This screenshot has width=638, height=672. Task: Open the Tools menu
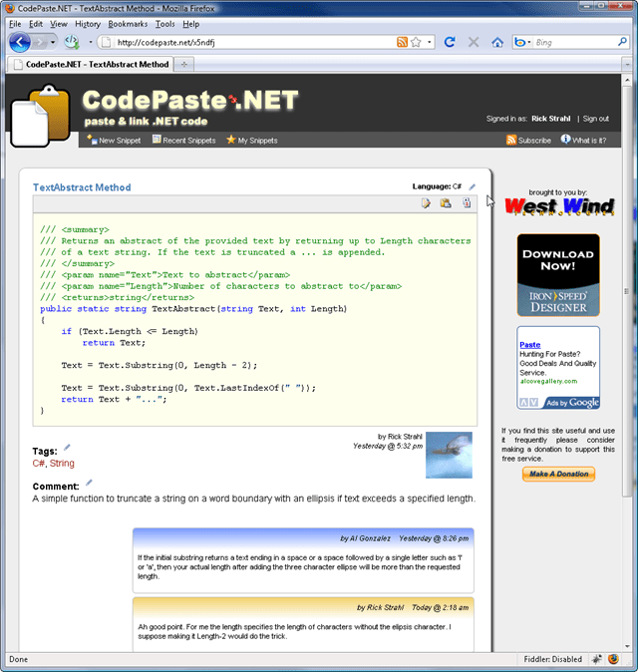(x=164, y=24)
